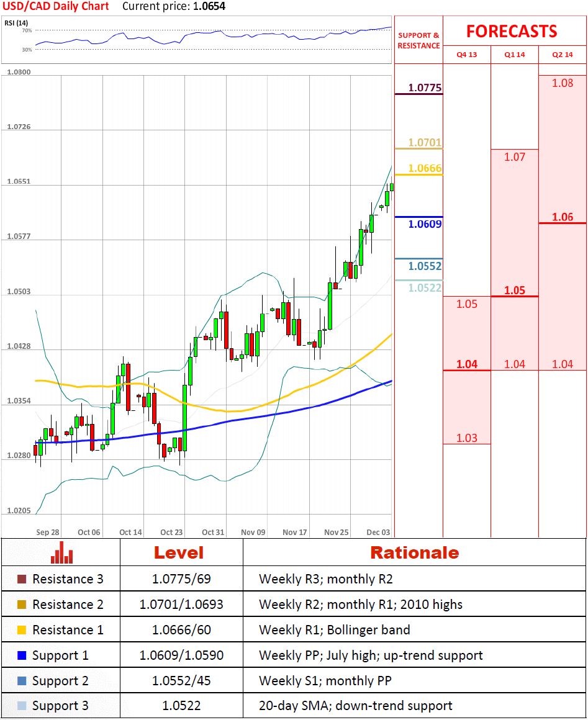
Task: Click the 1.0609 support level label
Action: (425, 224)
